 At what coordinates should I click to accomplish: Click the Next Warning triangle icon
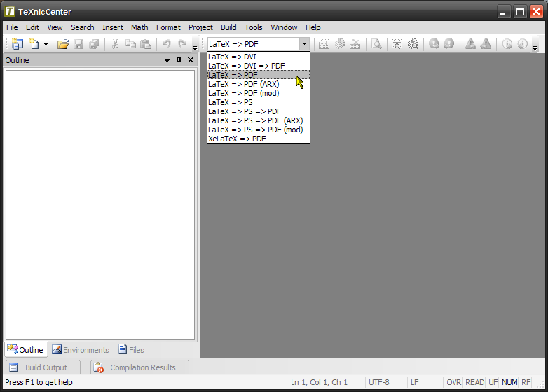tap(470, 44)
